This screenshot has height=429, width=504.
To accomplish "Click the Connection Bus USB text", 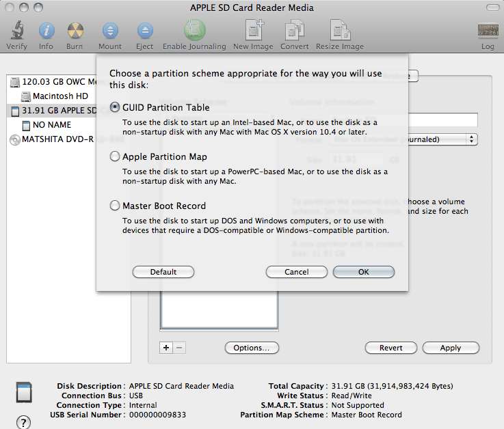I will [136, 396].
